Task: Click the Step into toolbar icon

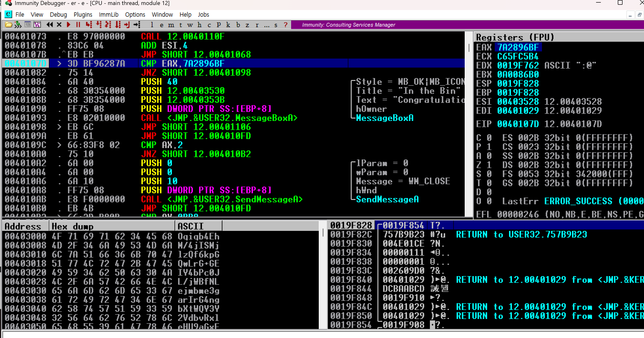Action: (88, 25)
